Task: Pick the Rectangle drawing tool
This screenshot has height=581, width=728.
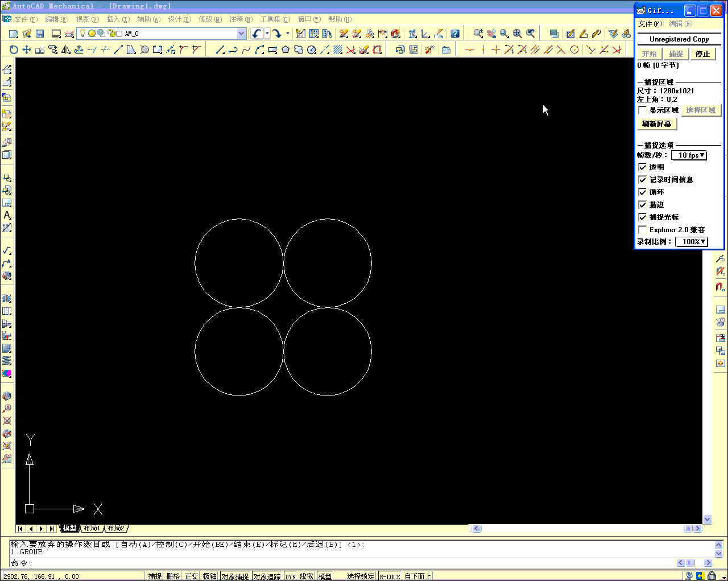Action: pos(272,50)
